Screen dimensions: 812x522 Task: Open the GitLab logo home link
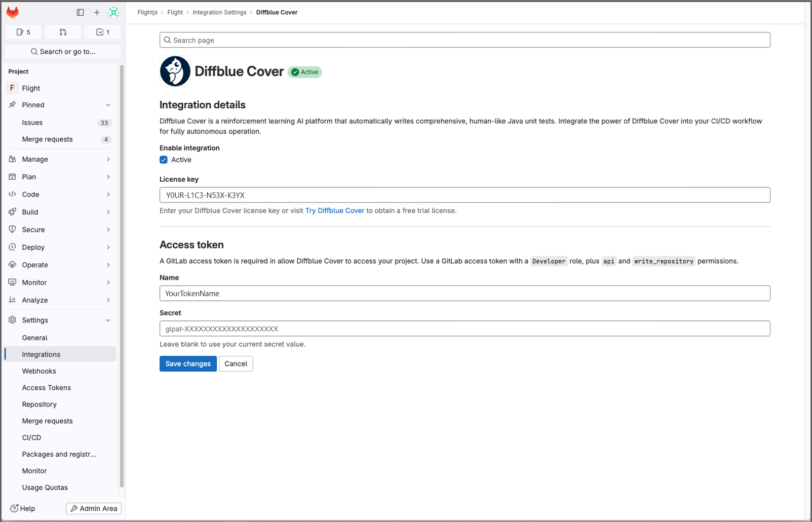click(x=13, y=12)
